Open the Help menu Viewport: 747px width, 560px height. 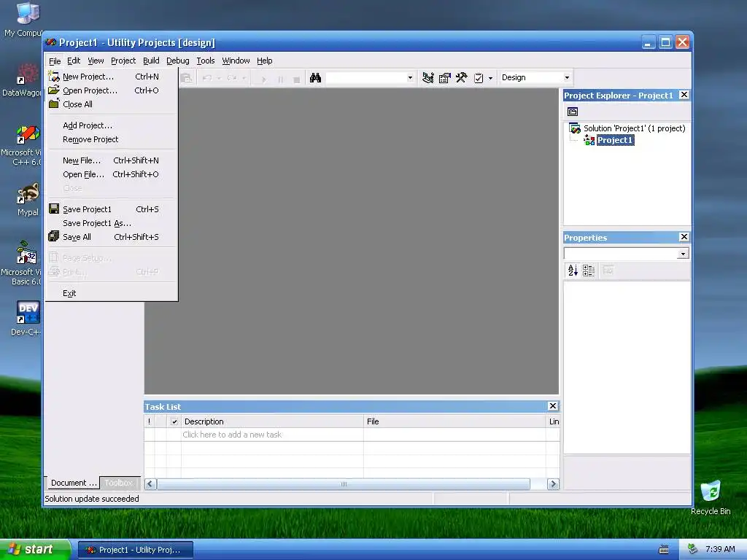click(x=264, y=61)
